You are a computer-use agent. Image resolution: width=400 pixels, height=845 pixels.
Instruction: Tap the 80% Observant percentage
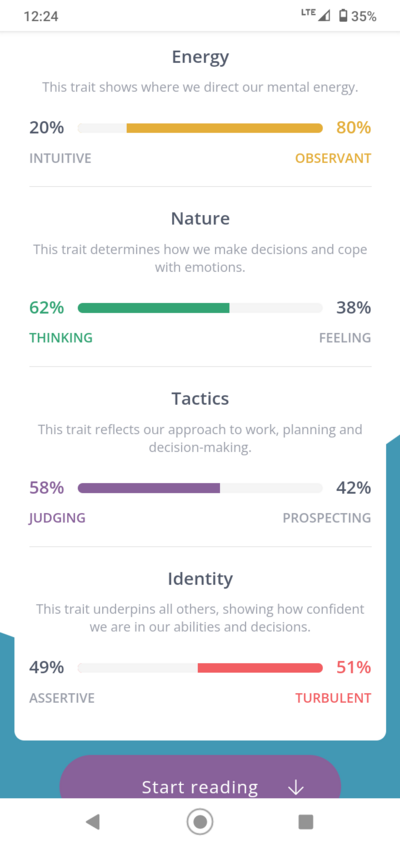click(x=354, y=128)
